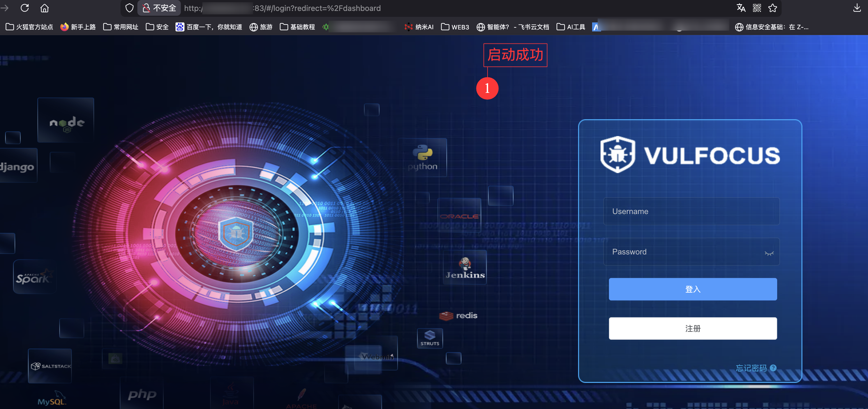This screenshot has height=409, width=868.
Task: Click the 不安全 site security indicator
Action: pos(159,8)
